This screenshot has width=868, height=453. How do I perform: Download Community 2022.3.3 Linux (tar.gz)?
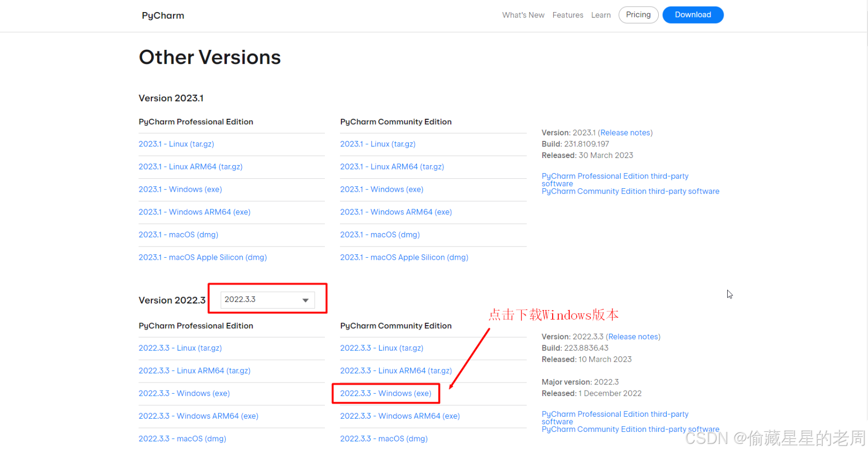[x=382, y=348]
